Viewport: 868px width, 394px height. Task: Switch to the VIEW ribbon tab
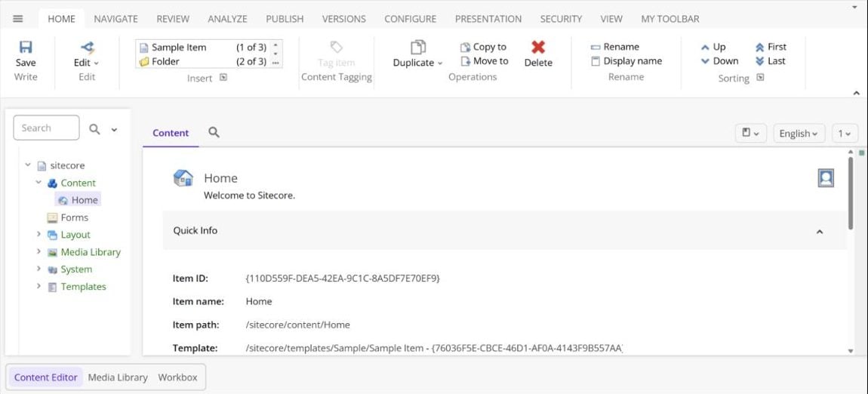[x=611, y=19]
